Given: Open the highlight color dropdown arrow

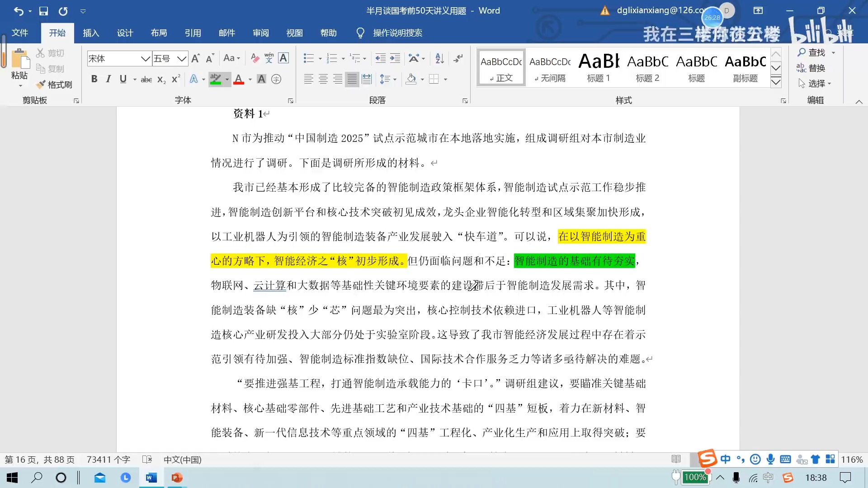Looking at the screenshot, I should (x=227, y=80).
